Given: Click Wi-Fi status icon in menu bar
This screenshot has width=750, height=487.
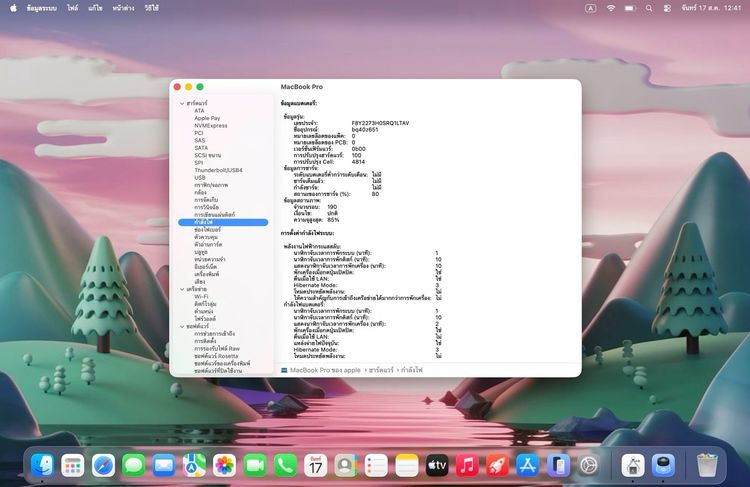Looking at the screenshot, I should pos(611,8).
